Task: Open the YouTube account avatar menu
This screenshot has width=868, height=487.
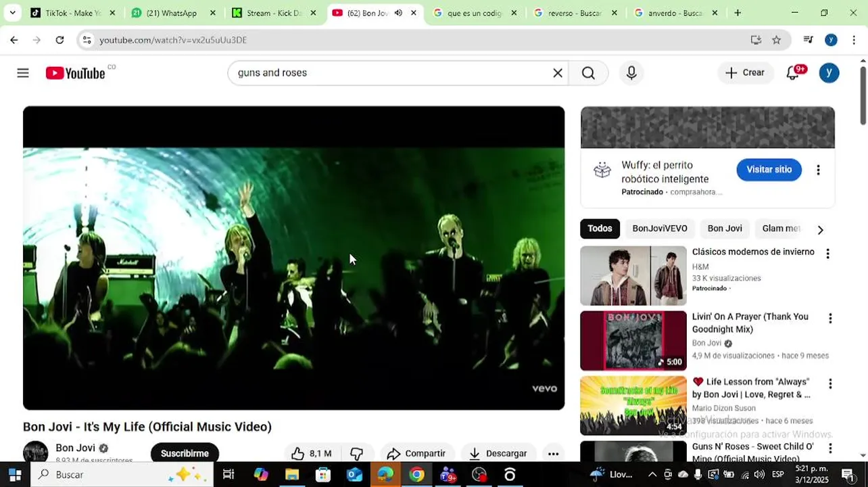Action: [x=829, y=73]
